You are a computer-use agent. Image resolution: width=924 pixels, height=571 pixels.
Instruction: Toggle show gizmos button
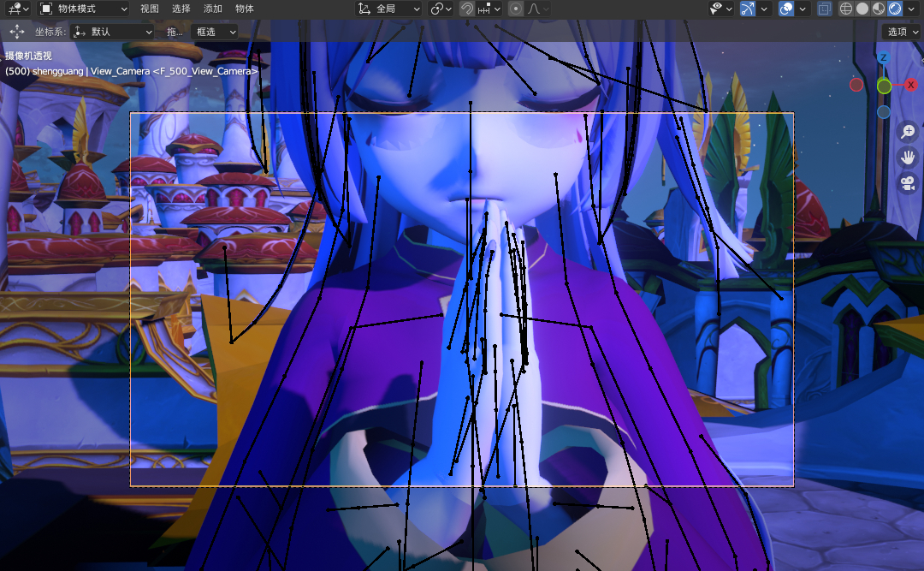pyautogui.click(x=747, y=9)
